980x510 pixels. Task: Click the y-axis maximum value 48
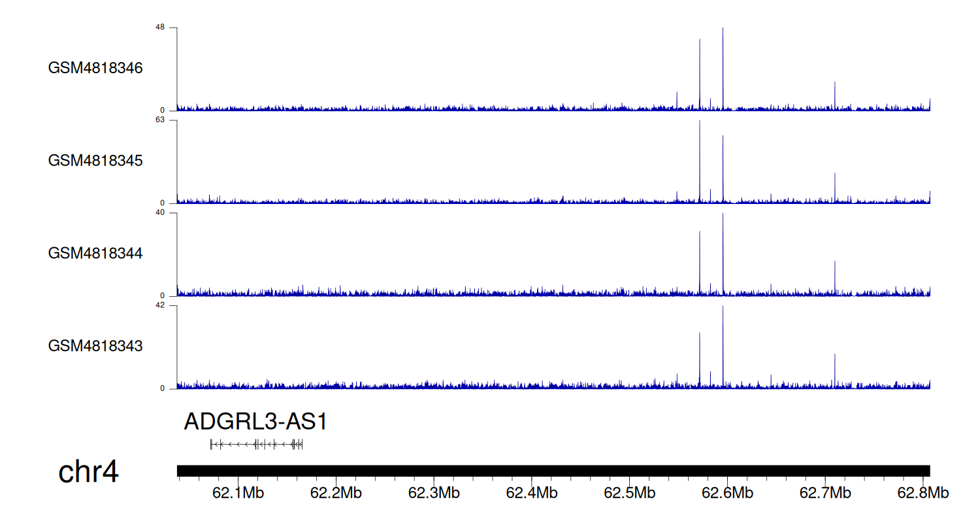(160, 27)
